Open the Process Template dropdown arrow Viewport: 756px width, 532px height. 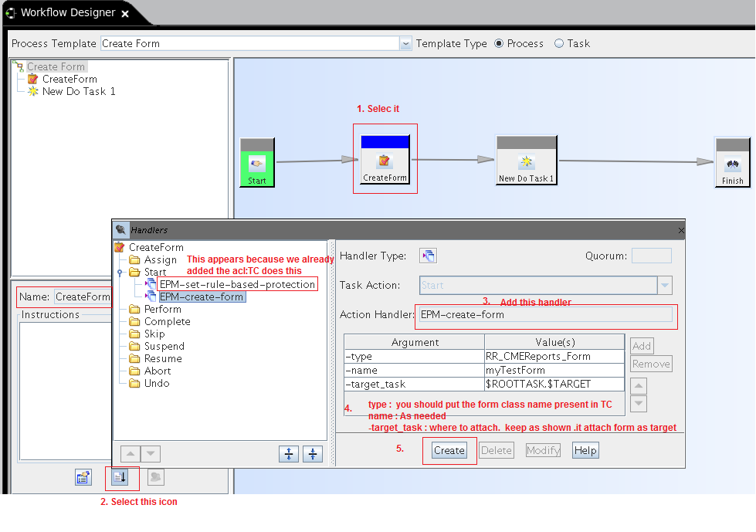coord(405,43)
